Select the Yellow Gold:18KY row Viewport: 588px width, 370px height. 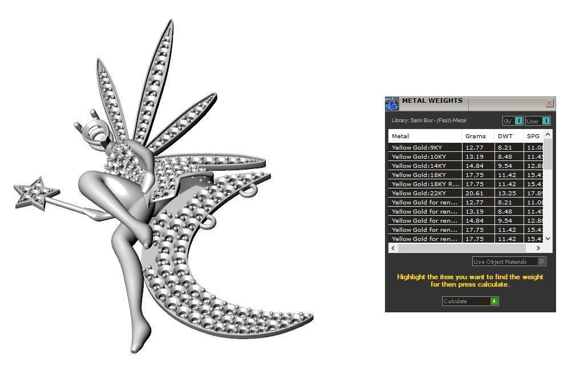[466, 175]
